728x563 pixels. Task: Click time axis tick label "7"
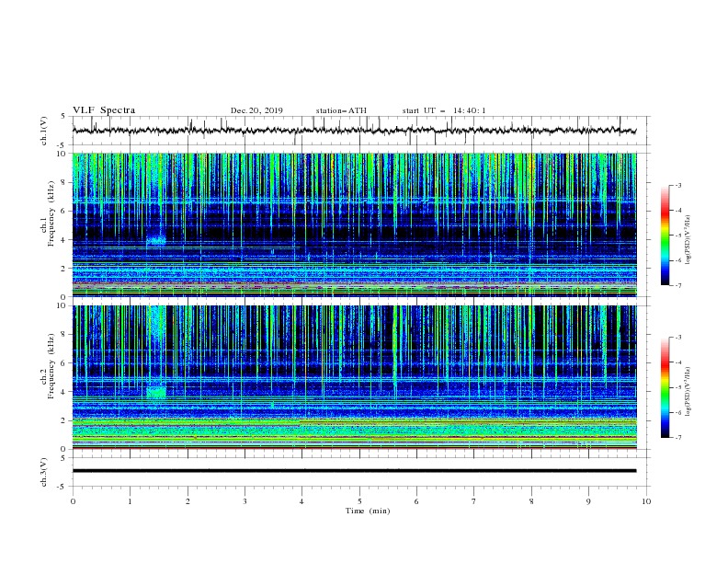point(474,501)
